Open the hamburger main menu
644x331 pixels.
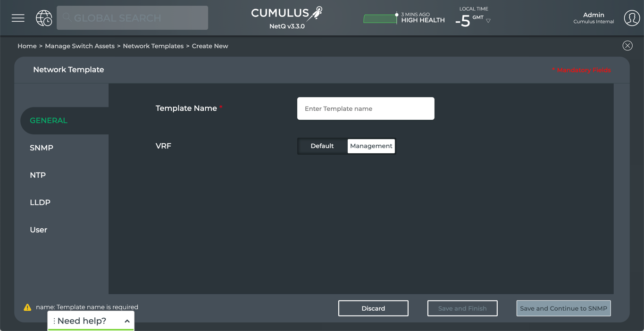tap(18, 18)
